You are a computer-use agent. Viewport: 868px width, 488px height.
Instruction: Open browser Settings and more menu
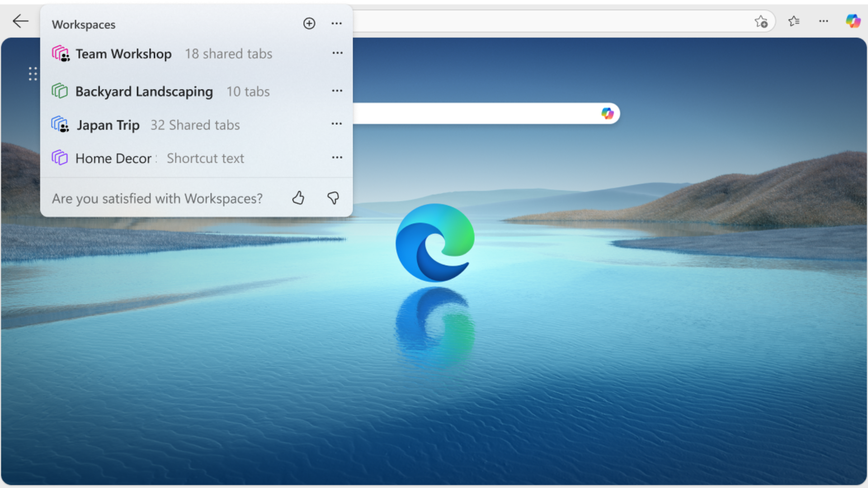click(823, 21)
